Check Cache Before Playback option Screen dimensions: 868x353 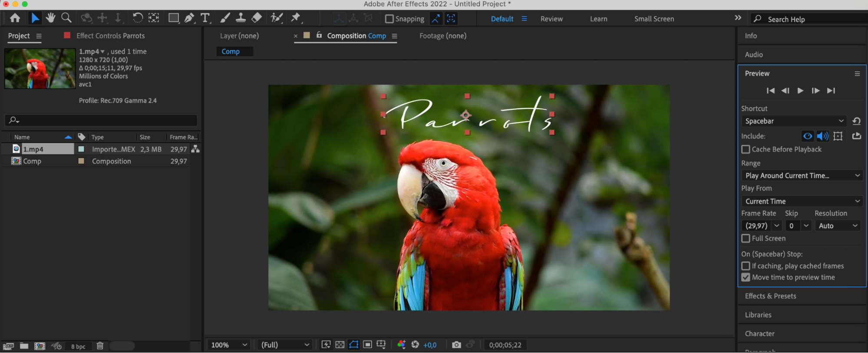coord(746,149)
